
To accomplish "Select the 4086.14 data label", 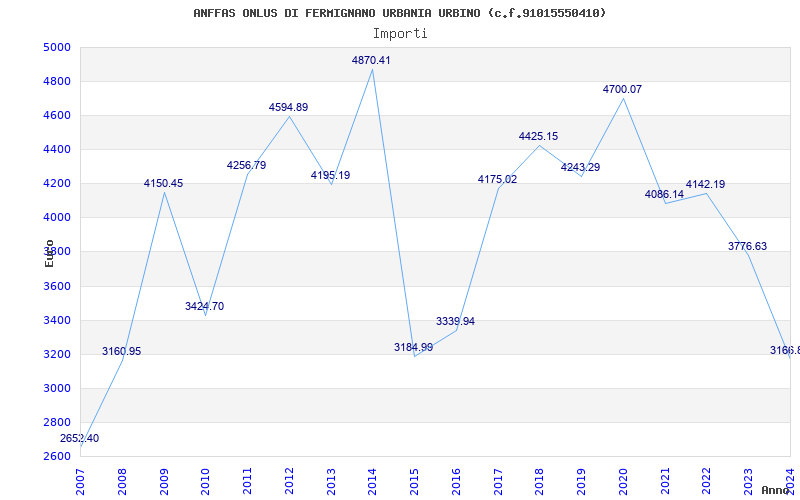I will (664, 194).
